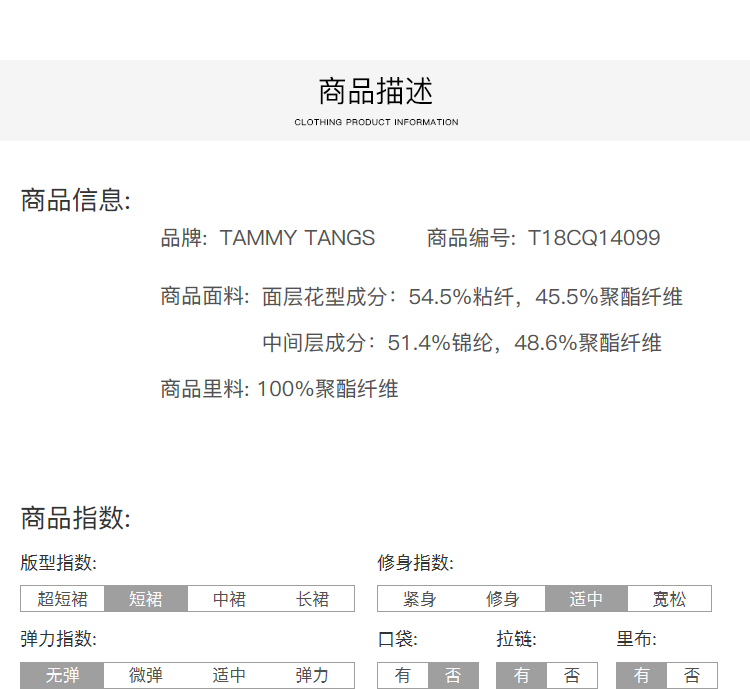This screenshot has height=689, width=750.
Task: Click 适中 in the 弹力指数 row
Action: 229,675
